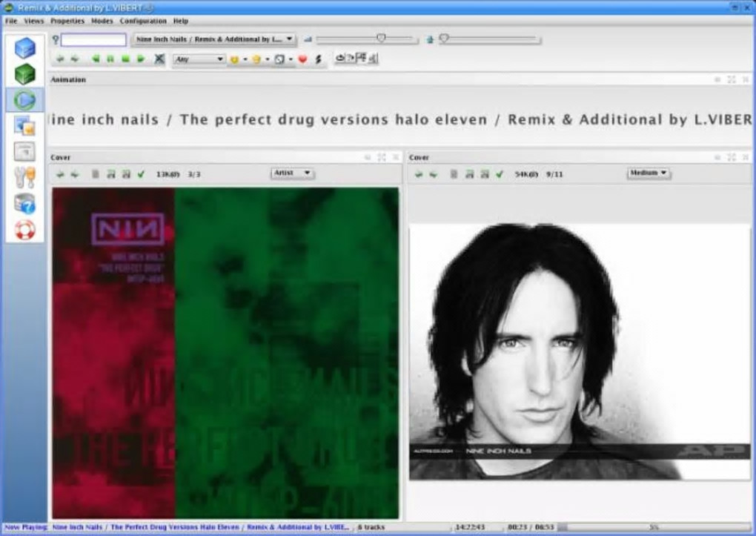Open the Medium size dropdown in right Cover panel
This screenshot has width=756, height=536.
[648, 173]
